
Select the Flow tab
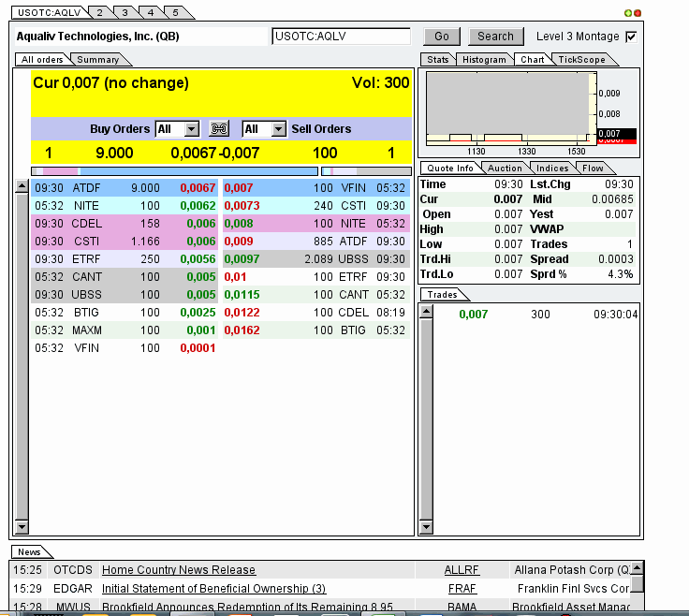(x=593, y=169)
